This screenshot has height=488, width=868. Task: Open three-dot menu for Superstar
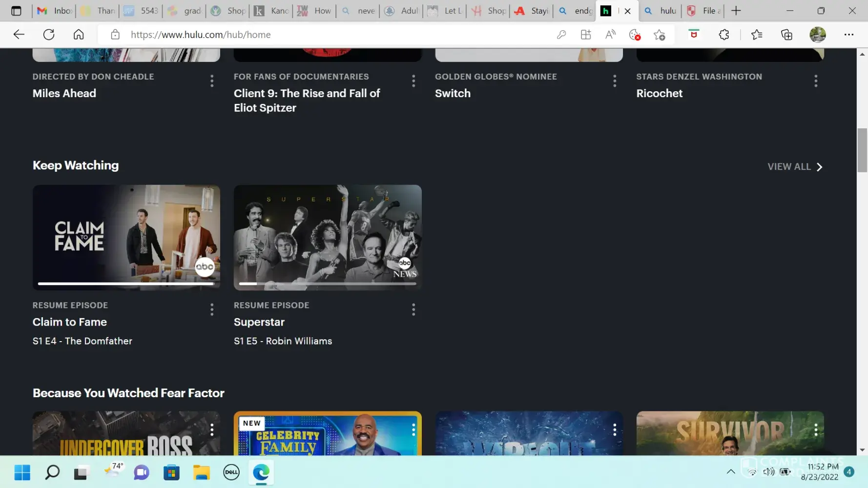413,309
